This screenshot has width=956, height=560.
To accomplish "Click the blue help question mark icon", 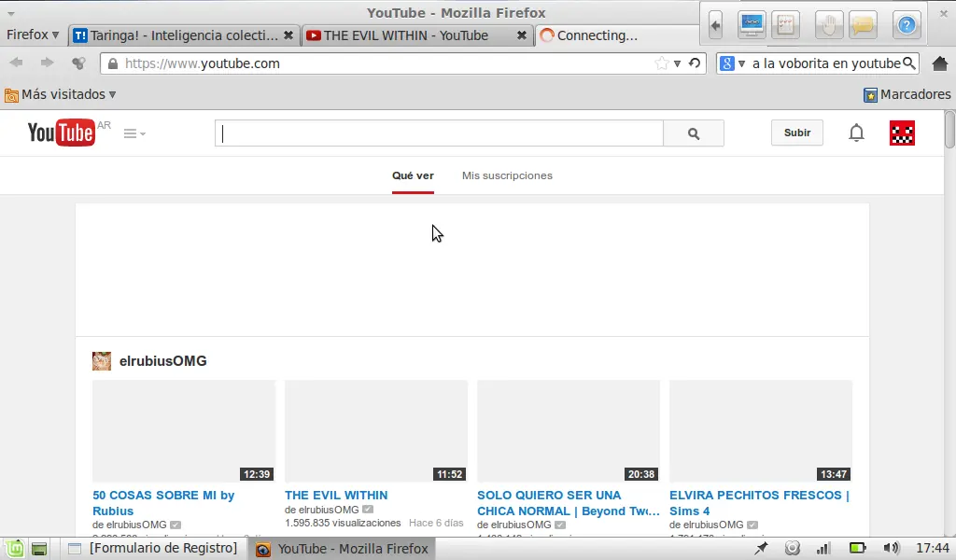I will 906,25.
